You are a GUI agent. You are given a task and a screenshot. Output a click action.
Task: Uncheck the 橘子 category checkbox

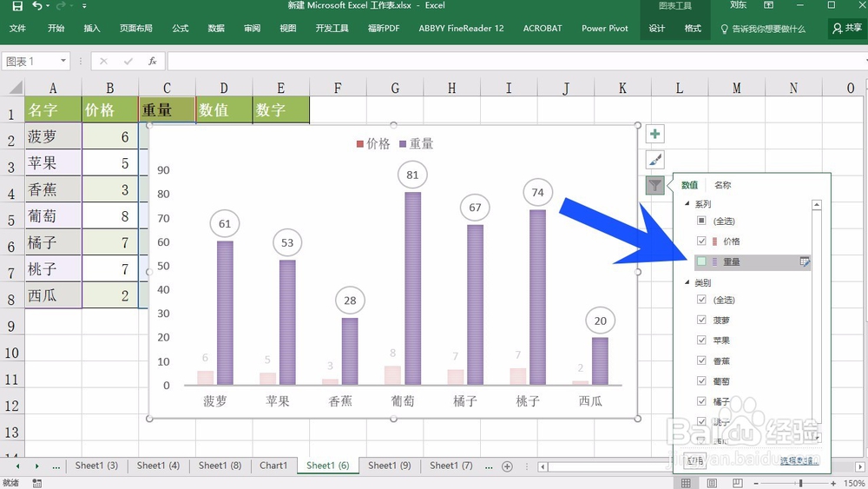[701, 401]
